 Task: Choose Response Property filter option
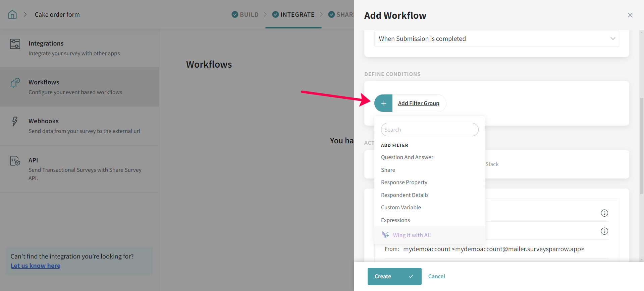point(404,182)
